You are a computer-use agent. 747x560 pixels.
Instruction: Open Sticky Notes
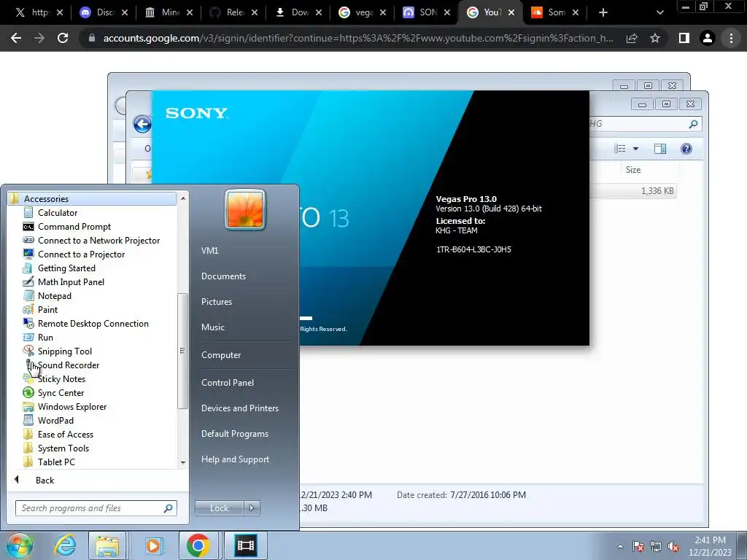(x=61, y=379)
